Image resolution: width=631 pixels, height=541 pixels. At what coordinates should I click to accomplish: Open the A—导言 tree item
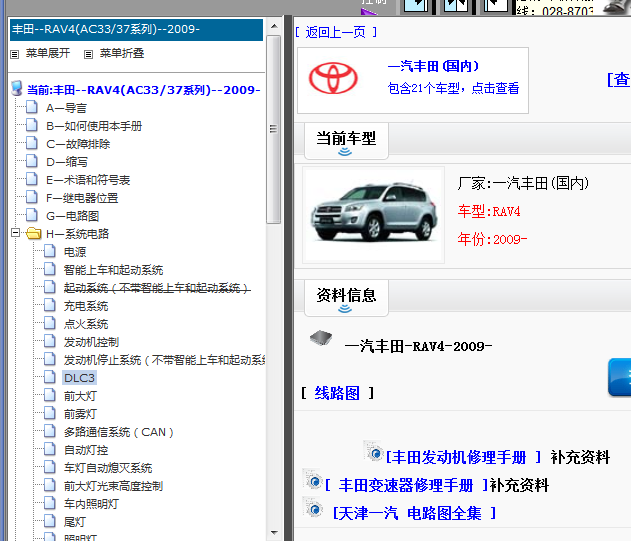click(x=66, y=108)
